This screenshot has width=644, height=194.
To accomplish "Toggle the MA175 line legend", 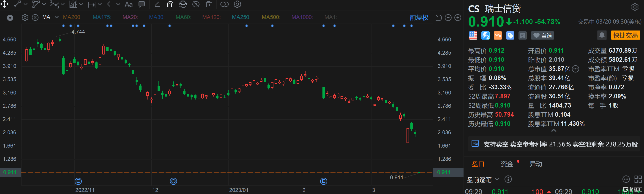I will point(102,17).
